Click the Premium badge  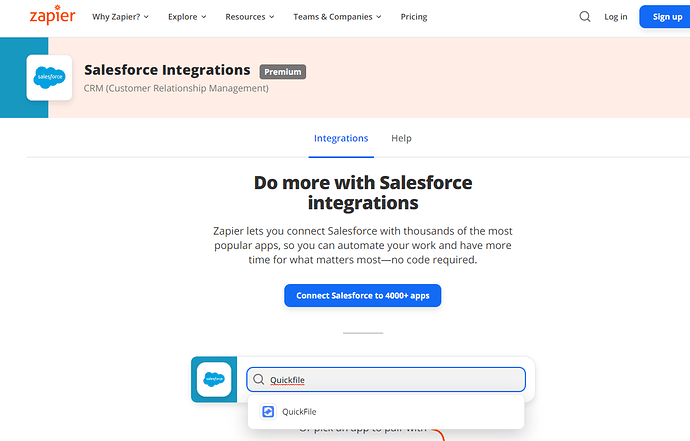[x=283, y=72]
